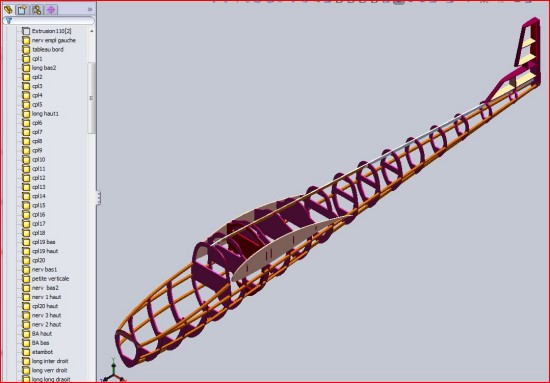
Task: Open the PropertyManager tab
Action: tap(22, 9)
